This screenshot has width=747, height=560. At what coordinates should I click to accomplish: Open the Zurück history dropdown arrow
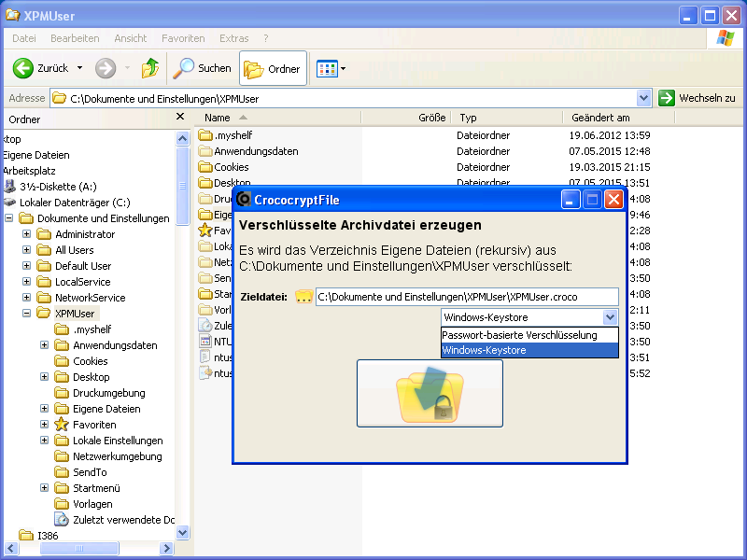tap(79, 68)
